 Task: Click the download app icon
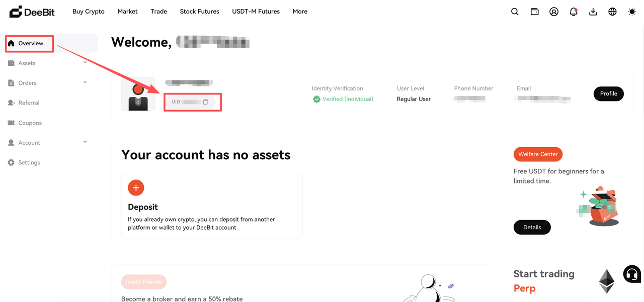coord(593,12)
